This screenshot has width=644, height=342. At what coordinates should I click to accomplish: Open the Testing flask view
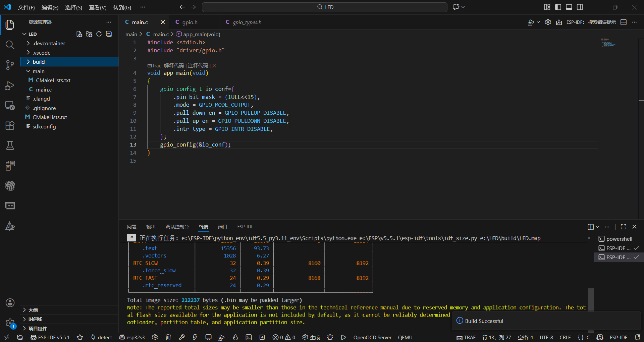10,146
